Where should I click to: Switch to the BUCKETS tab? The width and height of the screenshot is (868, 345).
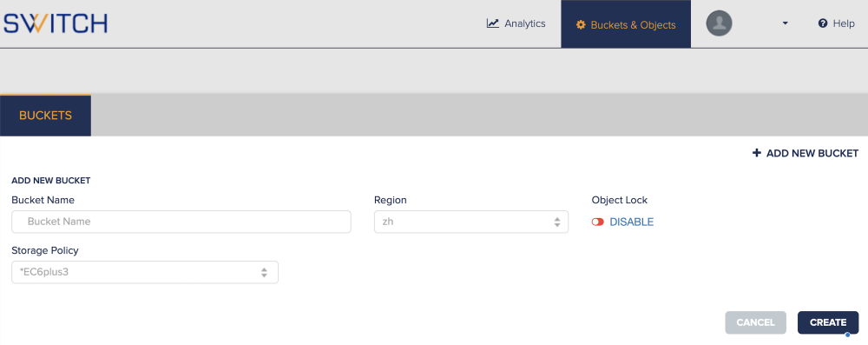pos(45,116)
